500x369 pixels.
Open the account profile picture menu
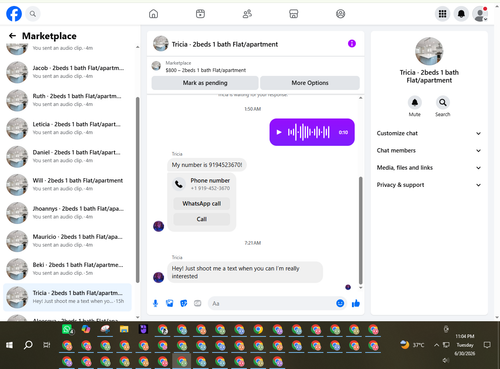(x=480, y=14)
